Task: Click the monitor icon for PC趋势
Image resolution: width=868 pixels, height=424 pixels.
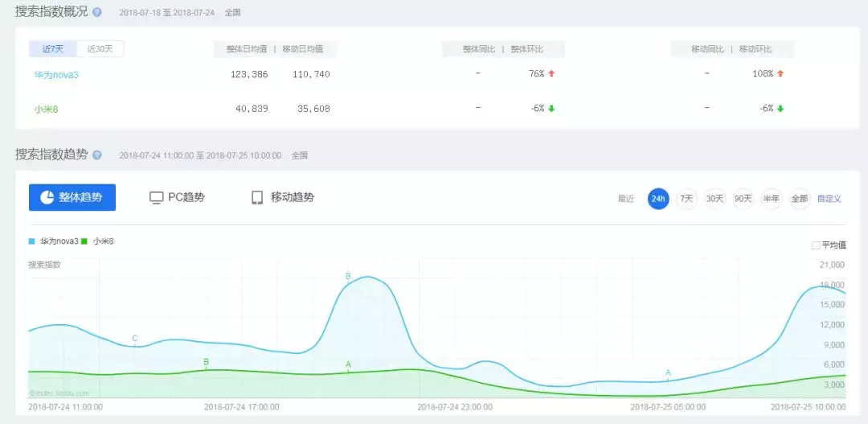Action: pyautogui.click(x=157, y=198)
